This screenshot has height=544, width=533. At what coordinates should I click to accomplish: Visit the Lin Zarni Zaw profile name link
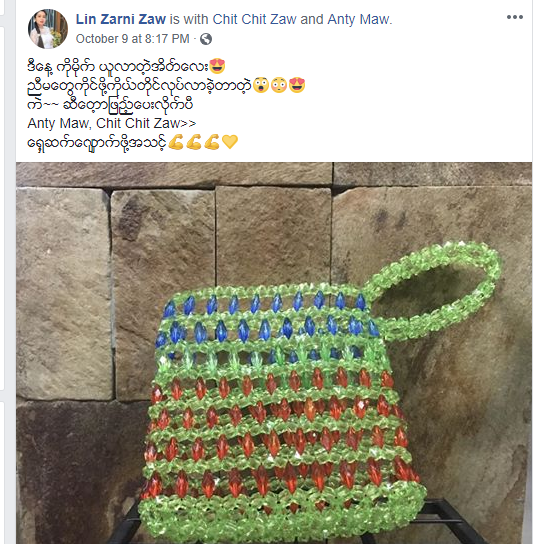click(121, 19)
